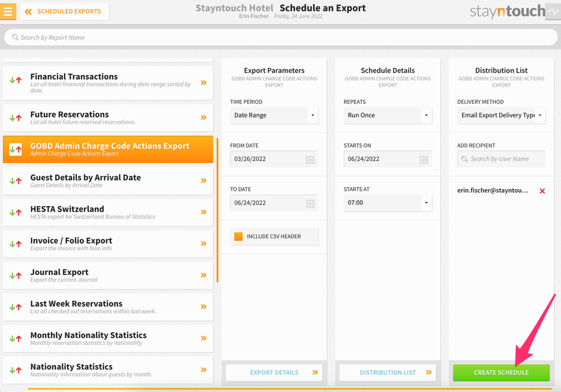Image resolution: width=561 pixels, height=392 pixels.
Task: Click the To Date field 06/24/2022
Action: (274, 203)
